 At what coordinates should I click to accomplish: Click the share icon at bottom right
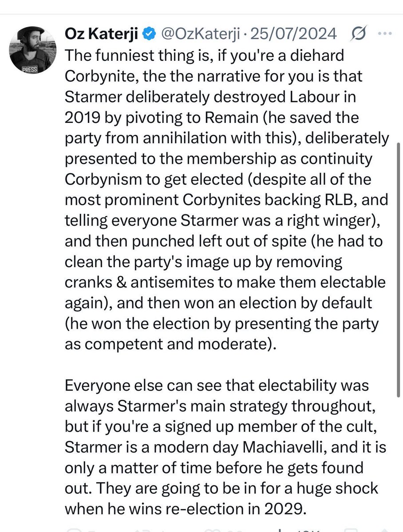click(385, 530)
